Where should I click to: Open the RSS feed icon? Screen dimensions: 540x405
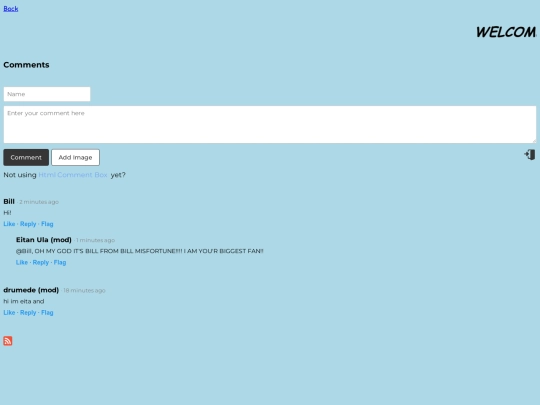[x=8, y=341]
